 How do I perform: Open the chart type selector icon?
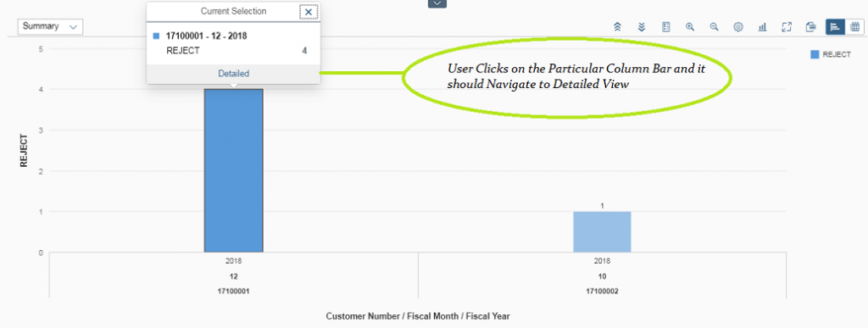point(762,26)
